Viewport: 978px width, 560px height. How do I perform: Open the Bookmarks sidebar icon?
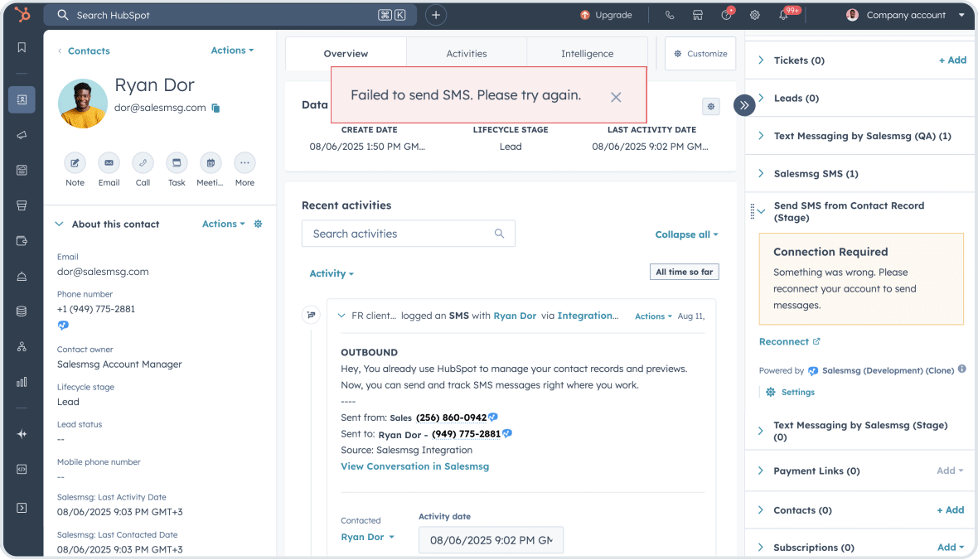pos(22,47)
